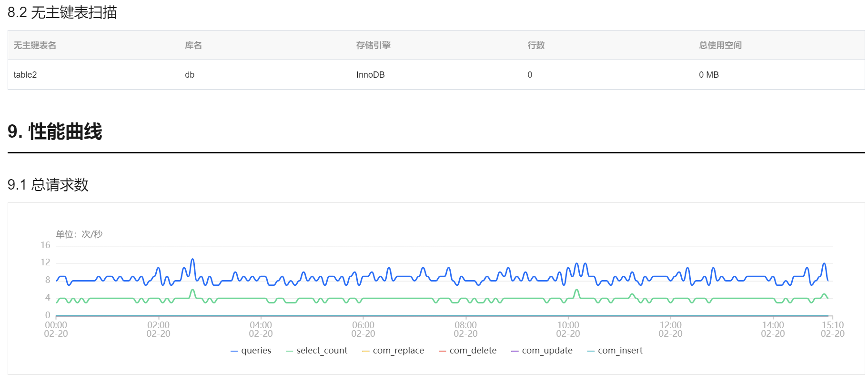Click the 8.2 无主键表扫描 heading
Viewport: 868px width, 383px height.
(x=62, y=12)
